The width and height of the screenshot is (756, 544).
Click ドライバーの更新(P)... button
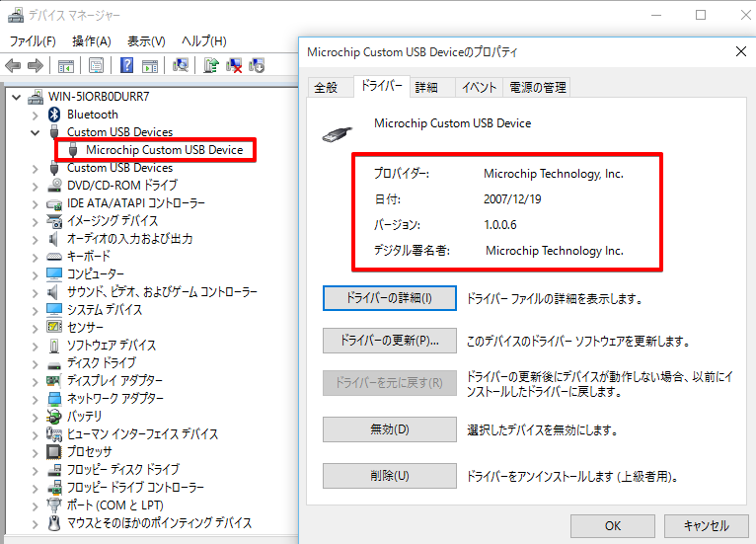[x=390, y=341]
